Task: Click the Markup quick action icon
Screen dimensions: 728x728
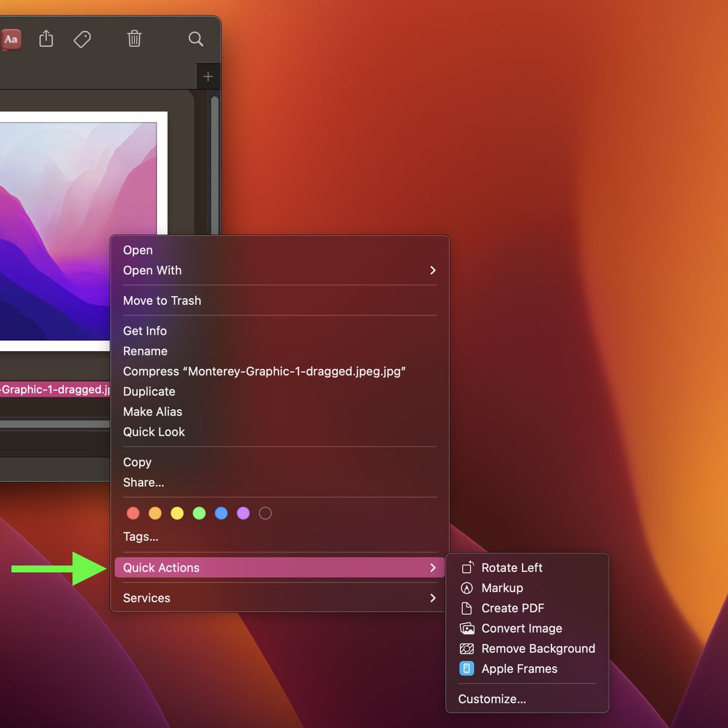Action: tap(467, 588)
